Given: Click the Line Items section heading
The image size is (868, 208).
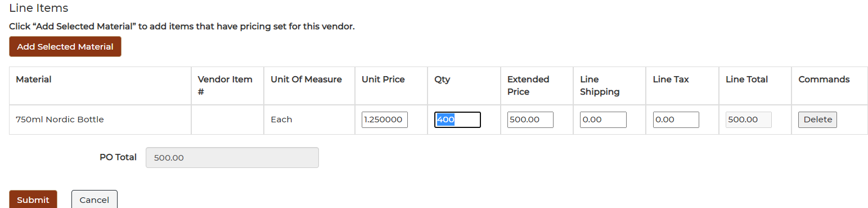Looking at the screenshot, I should [39, 8].
